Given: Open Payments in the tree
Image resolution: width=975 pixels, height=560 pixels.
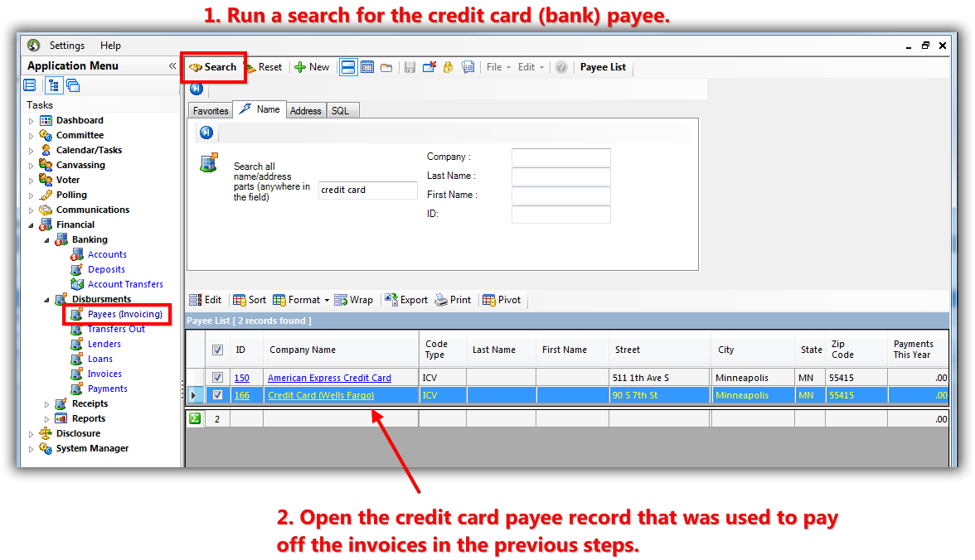Looking at the screenshot, I should coord(107,389).
